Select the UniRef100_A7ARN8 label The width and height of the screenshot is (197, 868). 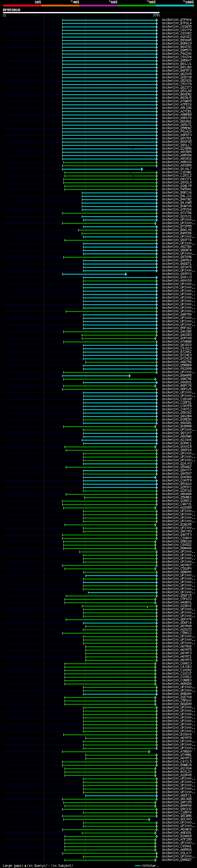[177, 342]
